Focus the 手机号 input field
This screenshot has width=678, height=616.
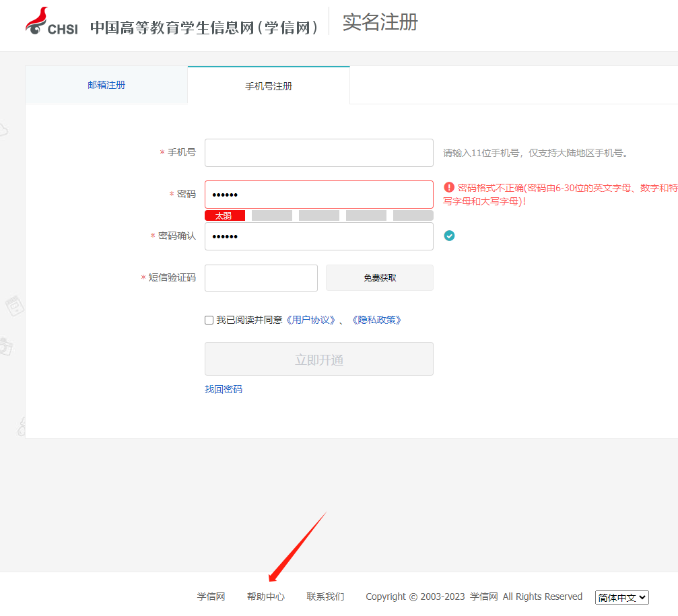tap(318, 153)
